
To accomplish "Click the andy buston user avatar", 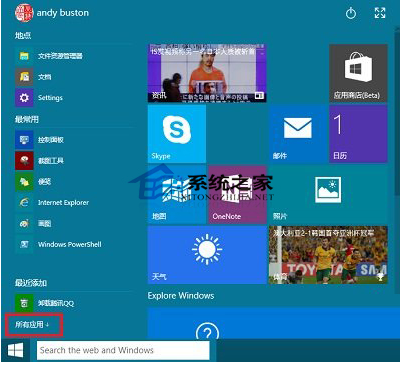I will point(24,13).
